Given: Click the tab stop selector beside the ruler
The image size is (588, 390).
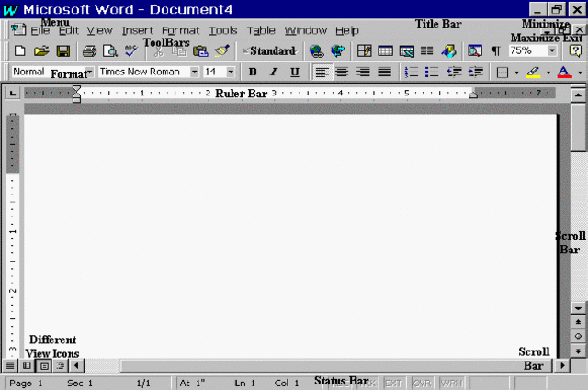Looking at the screenshot, I should 12,93.
